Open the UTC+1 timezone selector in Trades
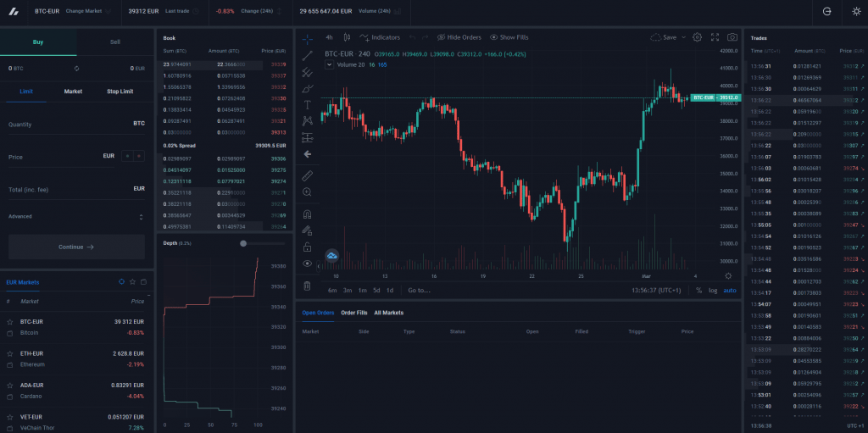This screenshot has width=868, height=433. click(854, 425)
